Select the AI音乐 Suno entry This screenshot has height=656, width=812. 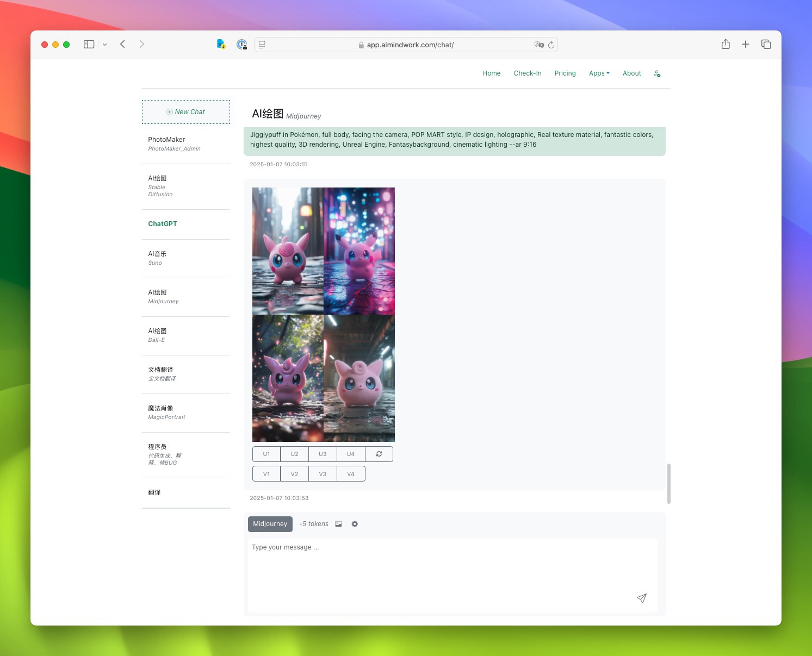point(186,258)
